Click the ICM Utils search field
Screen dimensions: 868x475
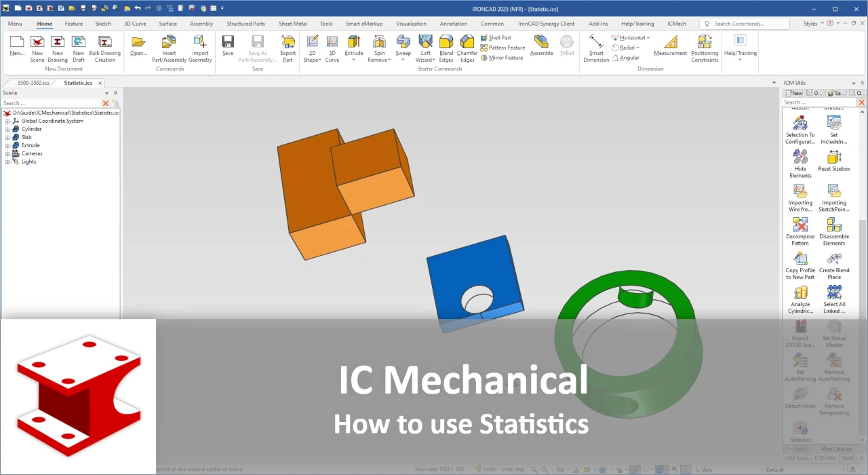click(820, 102)
